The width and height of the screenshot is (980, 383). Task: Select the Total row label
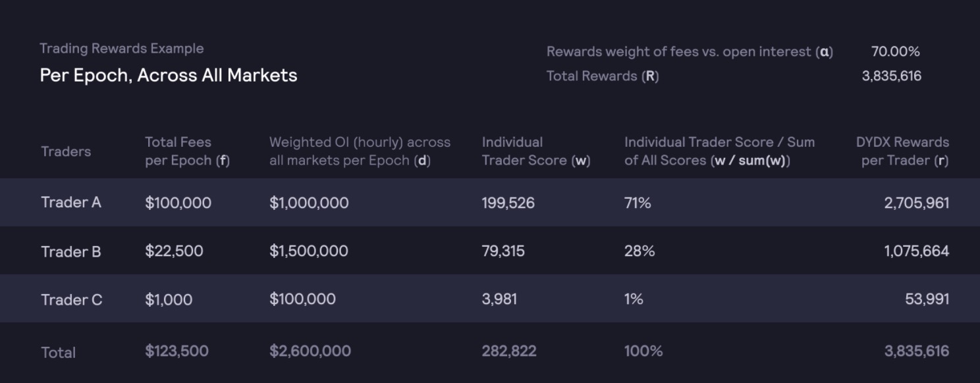59,352
